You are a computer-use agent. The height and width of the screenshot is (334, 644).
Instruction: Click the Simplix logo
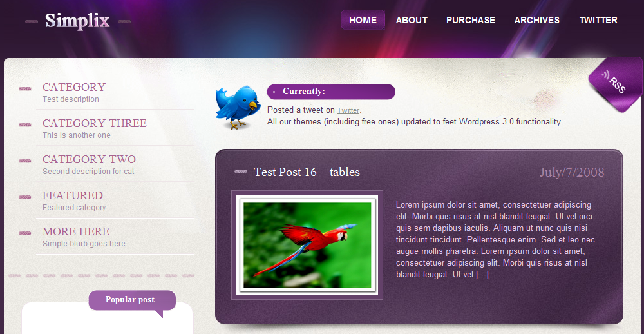pyautogui.click(x=78, y=21)
